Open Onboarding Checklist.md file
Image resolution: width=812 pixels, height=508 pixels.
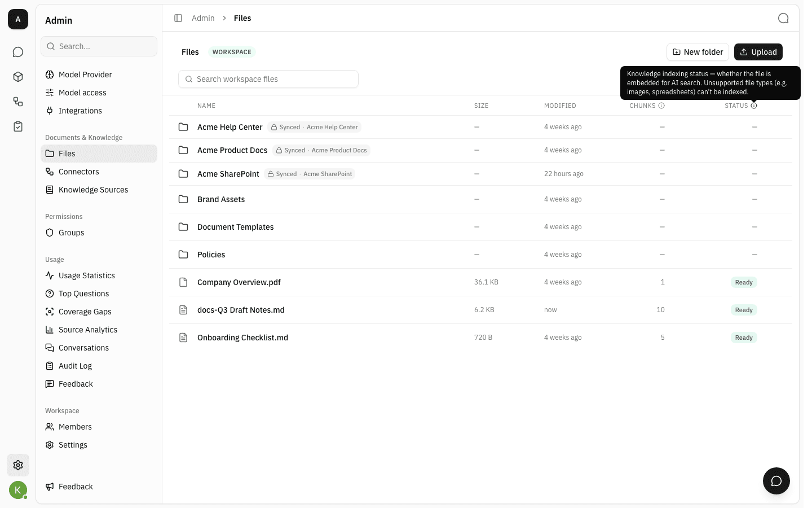point(242,338)
